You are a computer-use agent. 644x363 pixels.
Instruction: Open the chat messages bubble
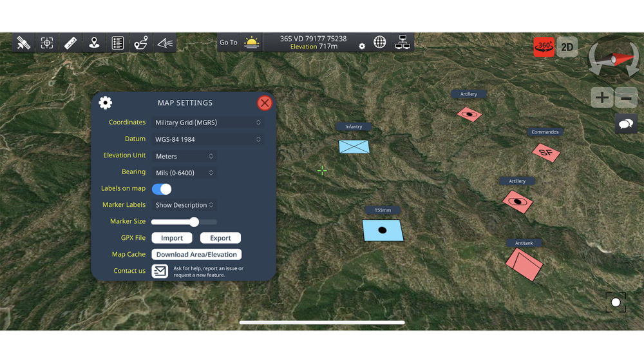coord(625,123)
